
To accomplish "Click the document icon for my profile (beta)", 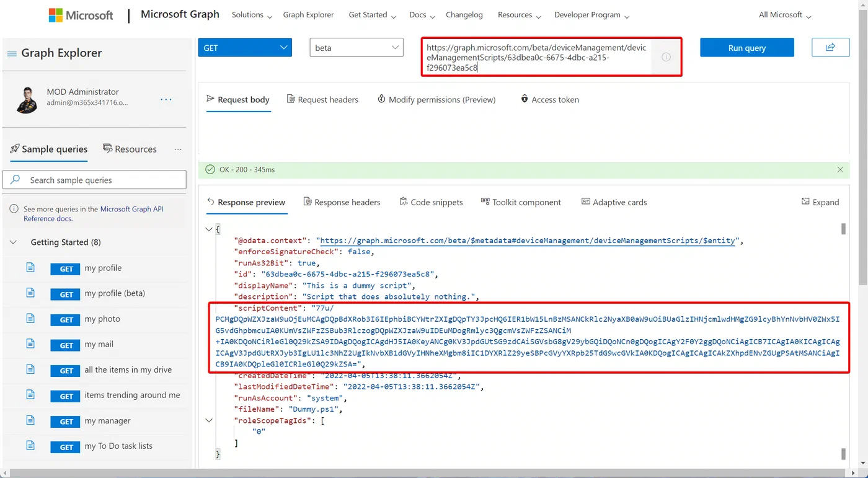I will tap(30, 293).
